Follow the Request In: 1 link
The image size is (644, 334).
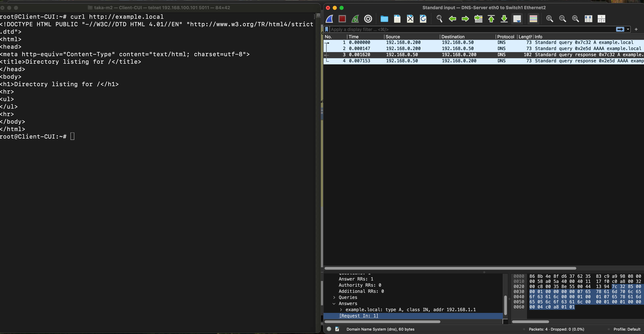click(359, 316)
